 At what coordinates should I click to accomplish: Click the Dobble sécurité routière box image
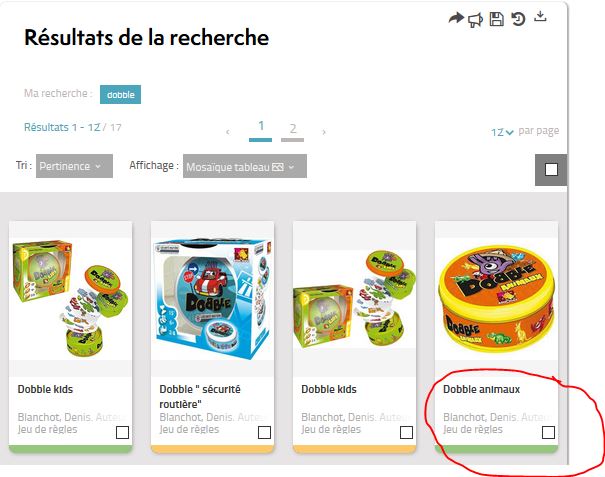[213, 299]
